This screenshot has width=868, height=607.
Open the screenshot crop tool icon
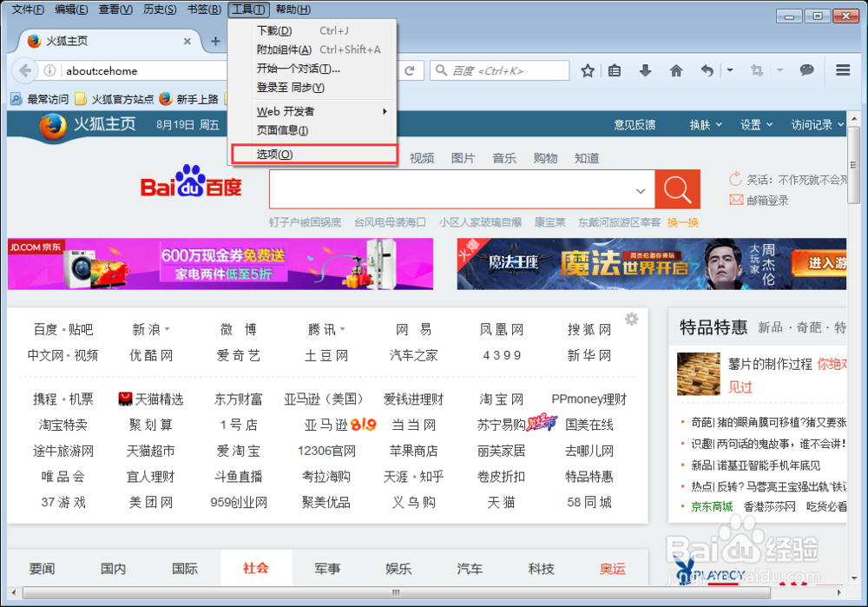coord(757,70)
